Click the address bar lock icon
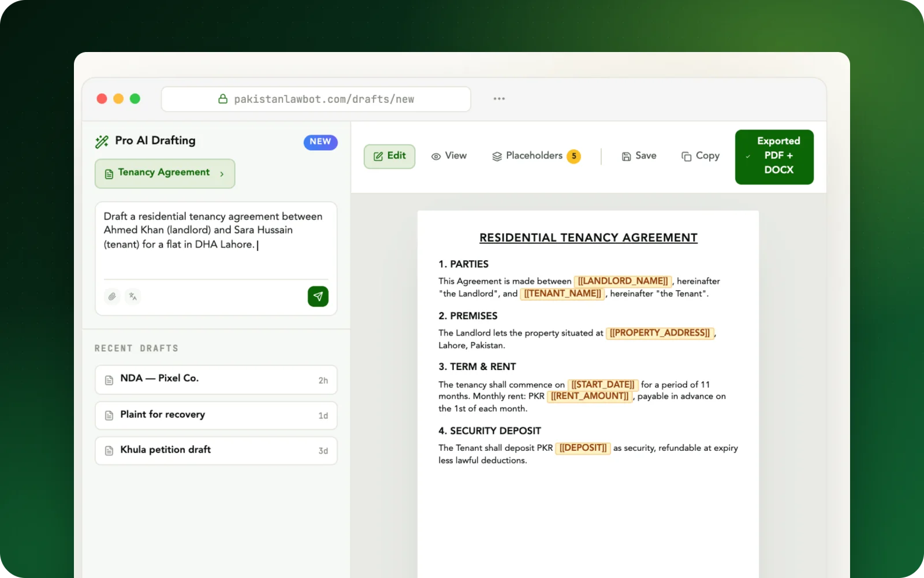 pos(223,99)
